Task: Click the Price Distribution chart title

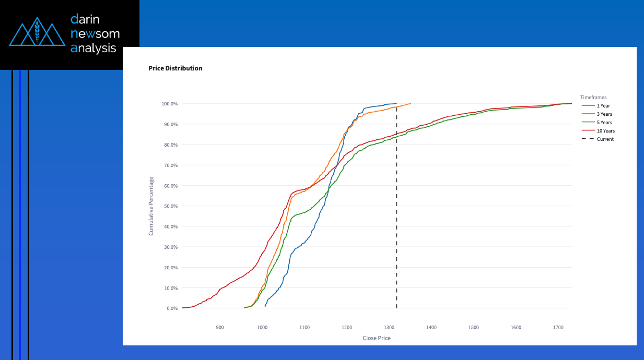Action: click(175, 68)
